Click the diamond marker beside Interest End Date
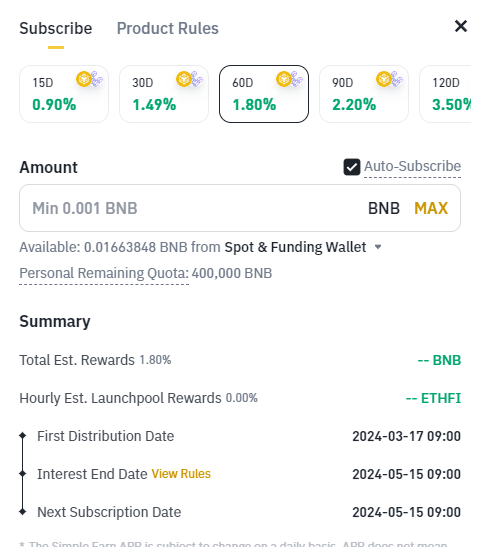The height and width of the screenshot is (555, 486). (x=23, y=474)
